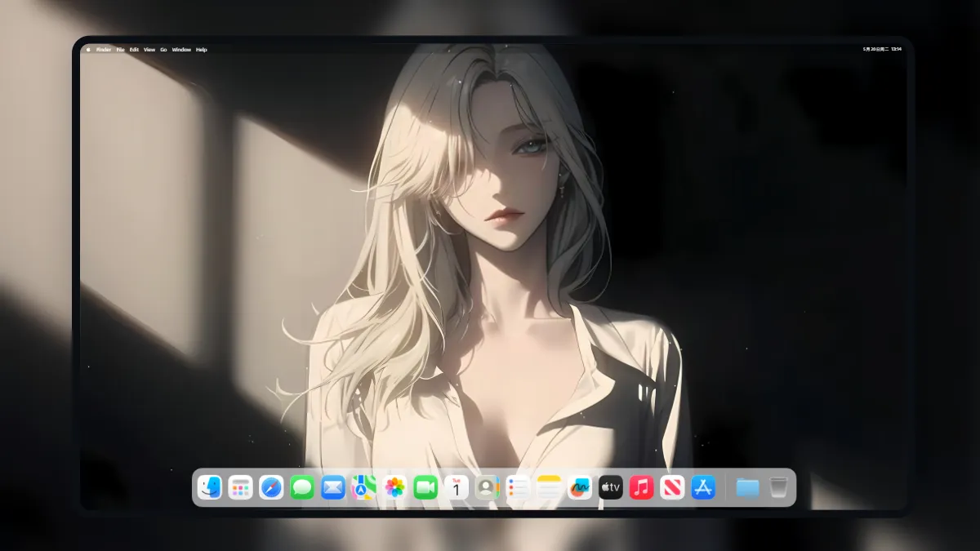Image resolution: width=980 pixels, height=551 pixels.
Task: Open the Finder menu in the menu bar
Action: tap(104, 50)
